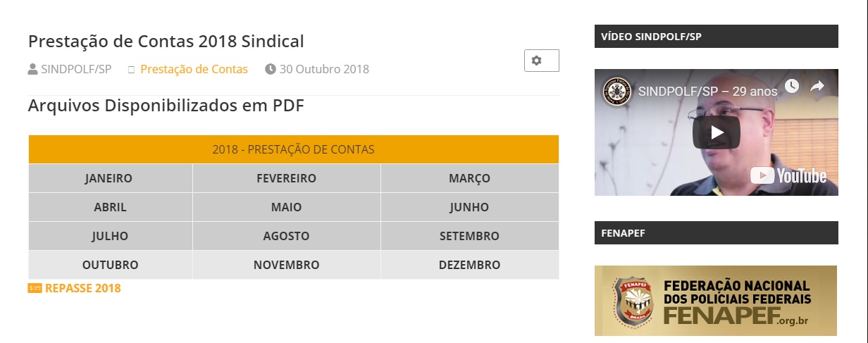
Task: Open the FEVEREIRO PDF report
Action: click(x=286, y=179)
